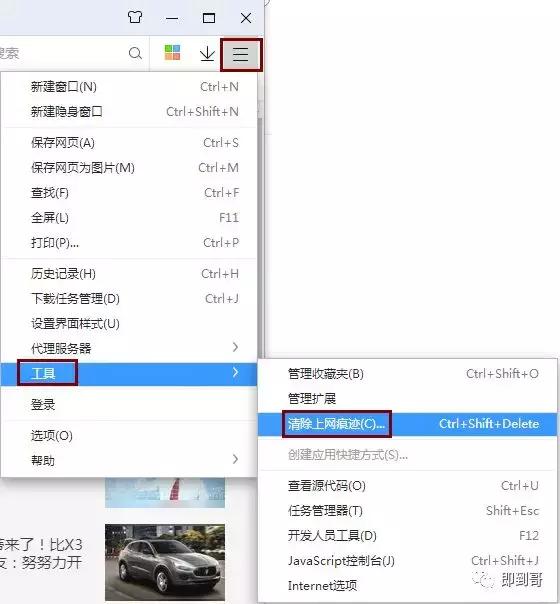Open the skin shirt icon in title bar

pyautogui.click(x=135, y=17)
